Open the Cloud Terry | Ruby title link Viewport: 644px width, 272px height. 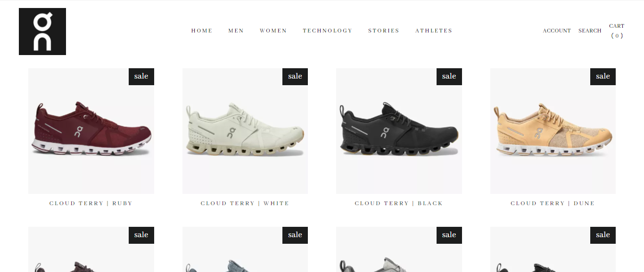(91, 203)
